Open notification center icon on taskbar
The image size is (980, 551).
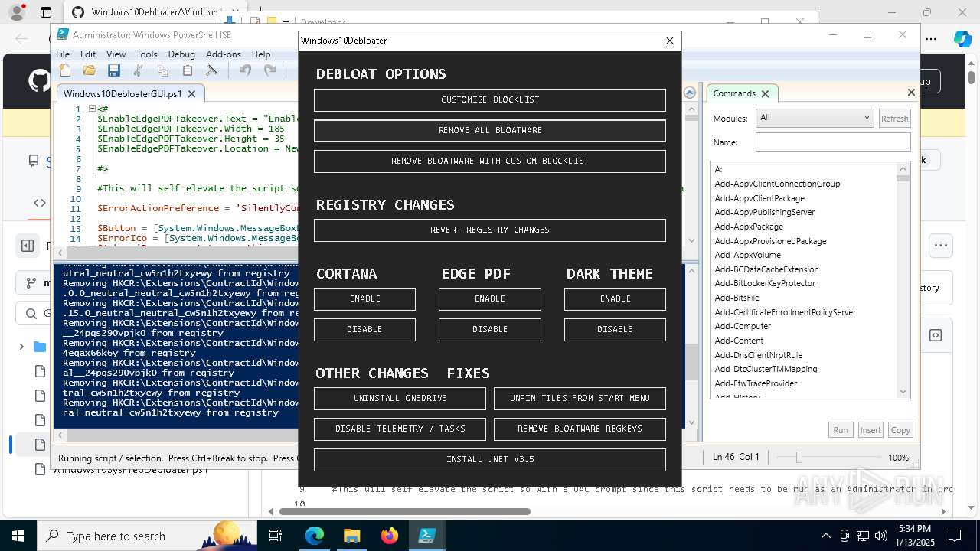pyautogui.click(x=955, y=536)
